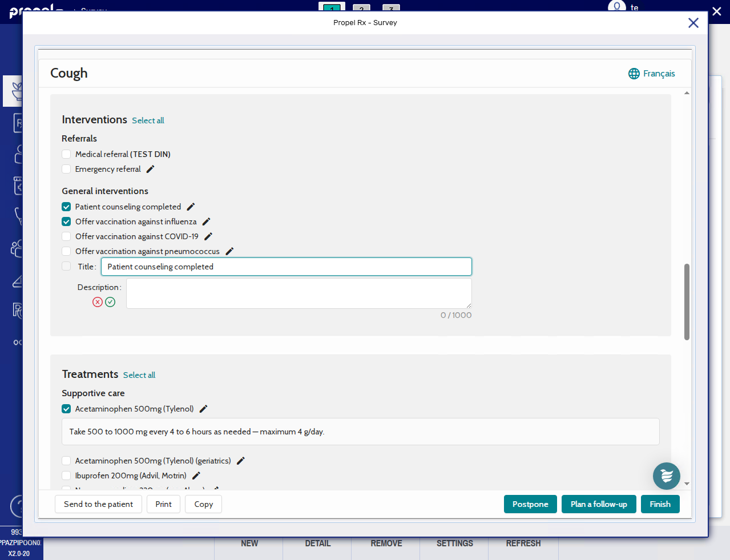Select all Interventions
The width and height of the screenshot is (730, 560).
[x=148, y=120]
